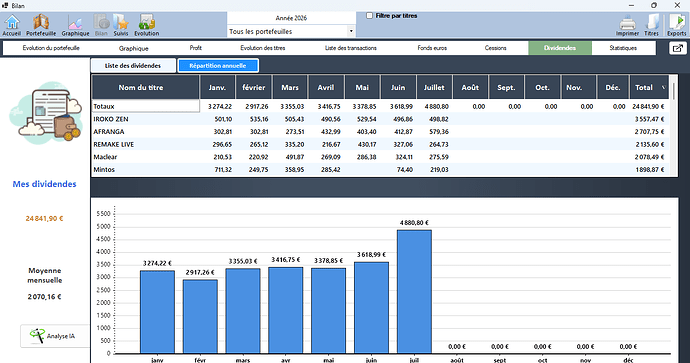
Task: Click the Mes dividendes heading
Action: point(44,184)
